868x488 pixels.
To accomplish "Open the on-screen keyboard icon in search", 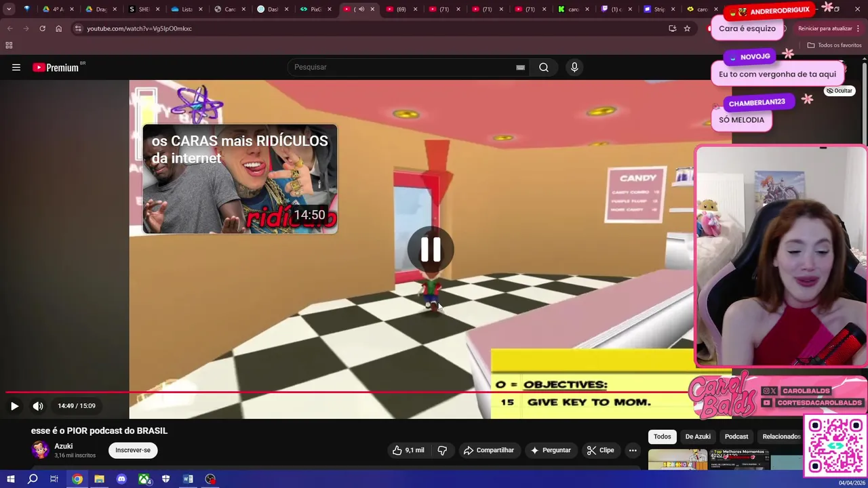I will click(520, 67).
